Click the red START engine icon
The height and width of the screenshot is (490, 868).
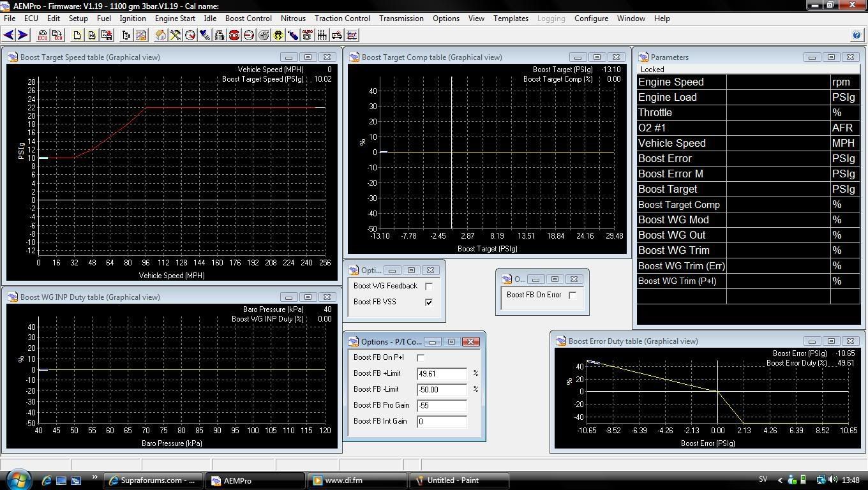tap(234, 35)
